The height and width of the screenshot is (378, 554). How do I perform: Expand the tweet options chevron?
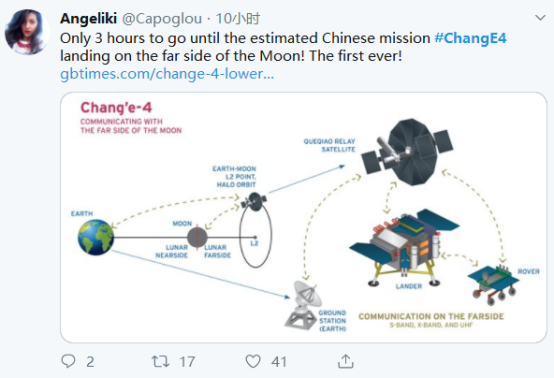(540, 18)
